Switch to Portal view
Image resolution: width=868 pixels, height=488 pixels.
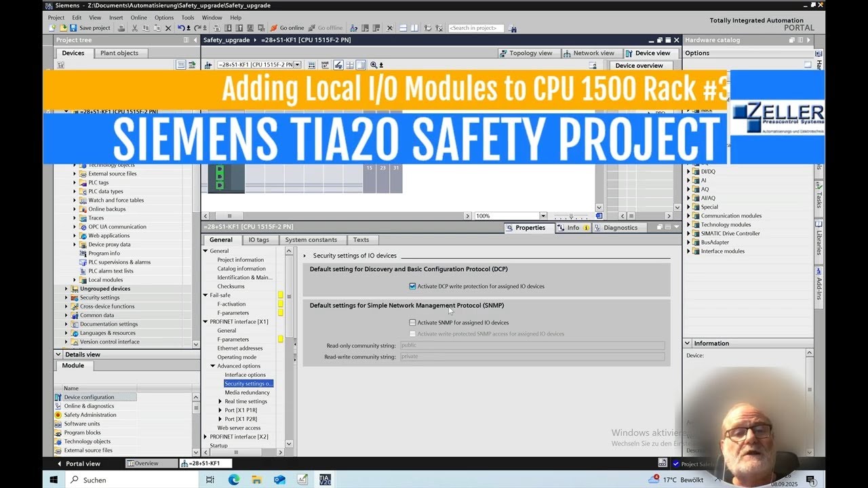(79, 464)
